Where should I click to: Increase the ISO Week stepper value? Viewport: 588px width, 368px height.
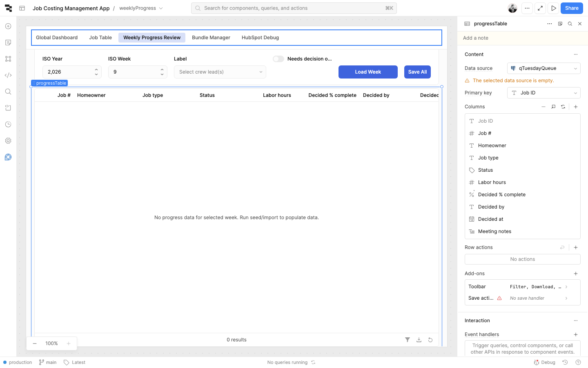click(162, 70)
